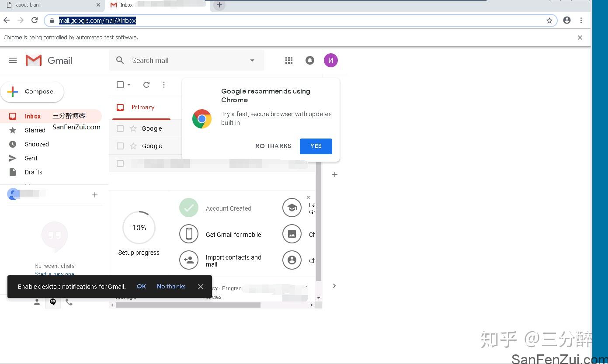Open the Chrome three-dot menu
608x364 pixels.
coord(581,20)
